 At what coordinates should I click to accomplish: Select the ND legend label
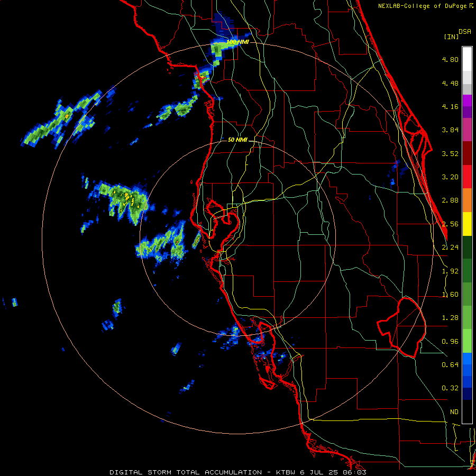click(x=454, y=412)
